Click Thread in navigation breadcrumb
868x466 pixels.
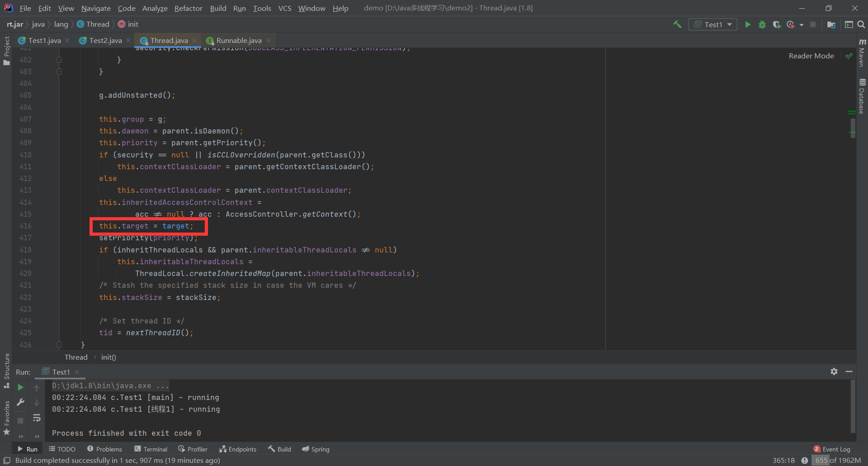click(93, 24)
